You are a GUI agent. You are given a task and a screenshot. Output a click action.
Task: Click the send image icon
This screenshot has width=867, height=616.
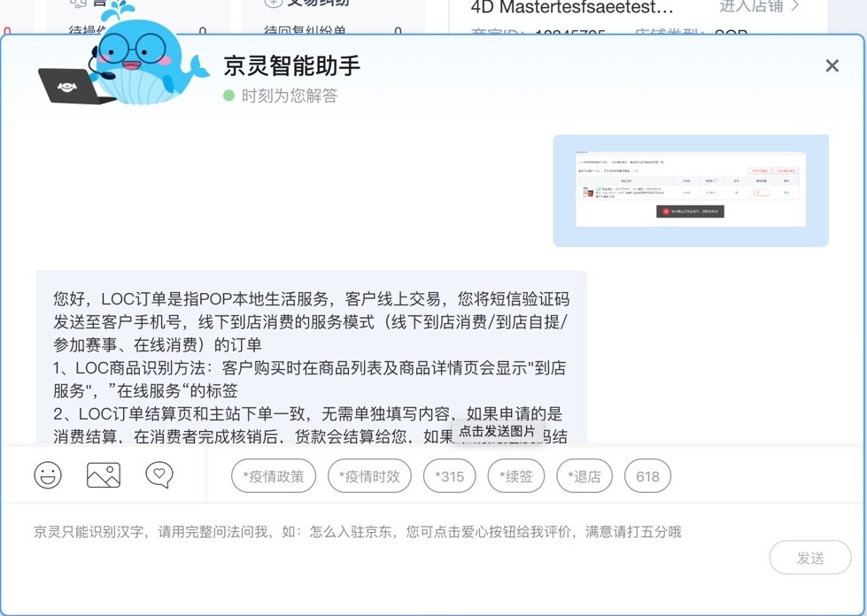[x=104, y=474]
